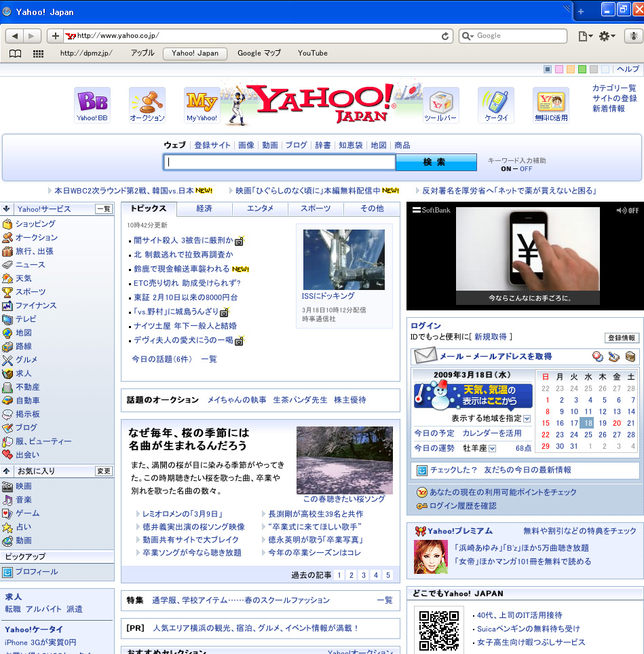This screenshot has width=644, height=654.
Task: Click the URL address bar
Action: pyautogui.click(x=259, y=36)
